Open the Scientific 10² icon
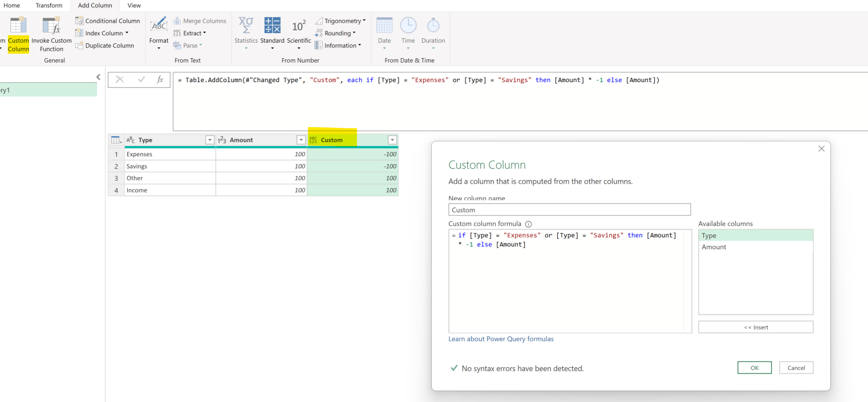 click(299, 26)
